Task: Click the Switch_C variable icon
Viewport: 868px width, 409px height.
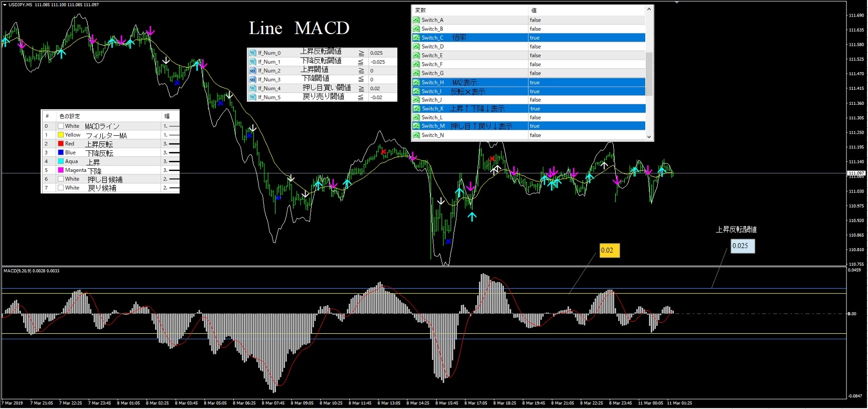Action: point(416,38)
